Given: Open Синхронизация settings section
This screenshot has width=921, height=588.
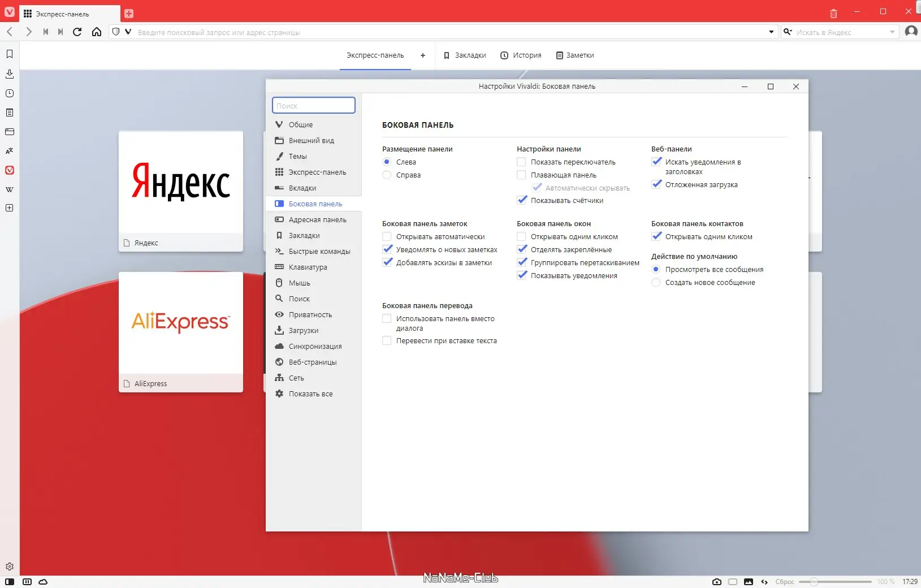Looking at the screenshot, I should (x=314, y=347).
